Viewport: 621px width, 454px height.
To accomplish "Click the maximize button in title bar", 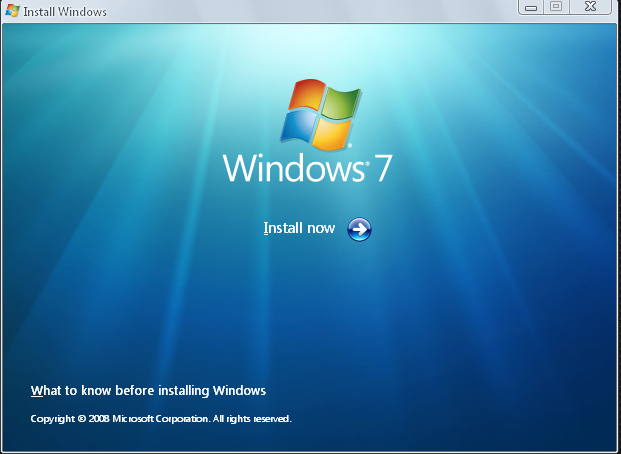I will [x=556, y=7].
